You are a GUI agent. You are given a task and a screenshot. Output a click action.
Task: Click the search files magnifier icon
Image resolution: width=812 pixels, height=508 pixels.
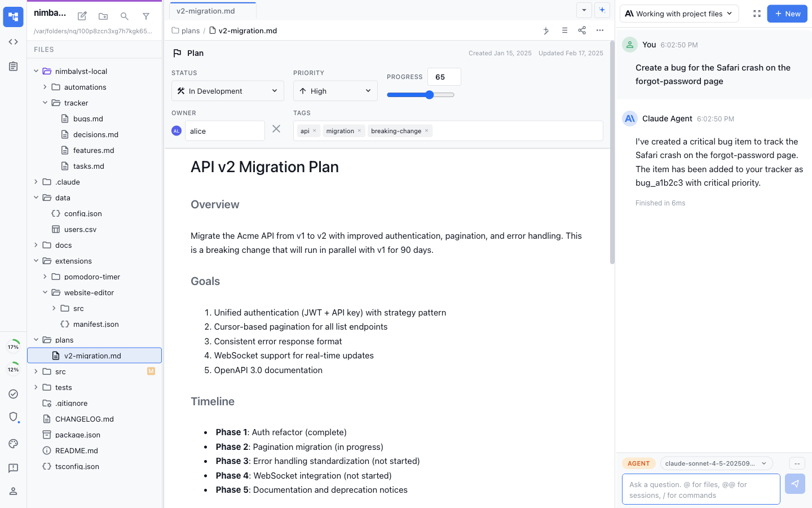[x=125, y=16]
